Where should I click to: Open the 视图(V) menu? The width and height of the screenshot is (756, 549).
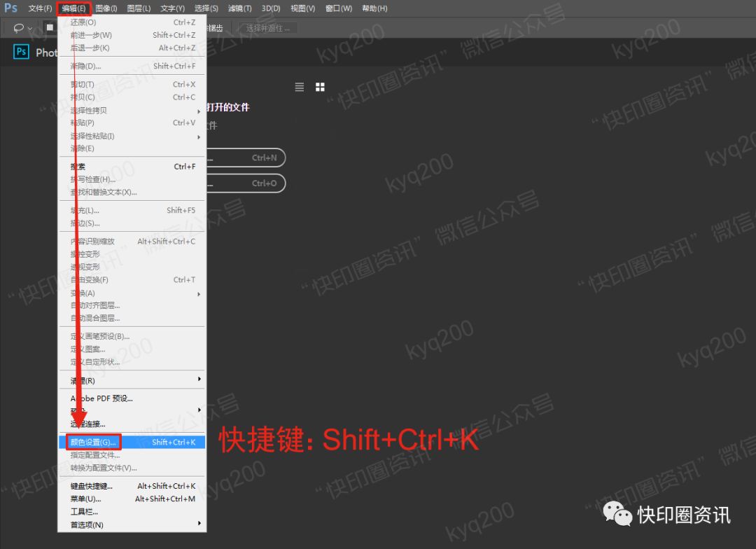coord(303,8)
